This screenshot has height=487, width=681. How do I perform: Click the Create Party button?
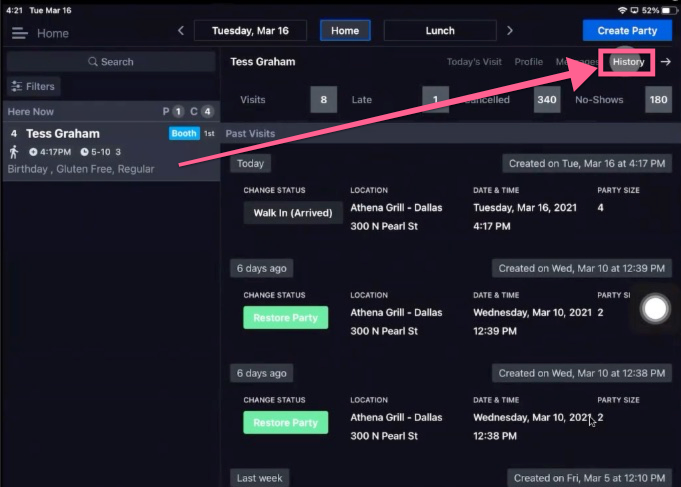[x=627, y=30]
